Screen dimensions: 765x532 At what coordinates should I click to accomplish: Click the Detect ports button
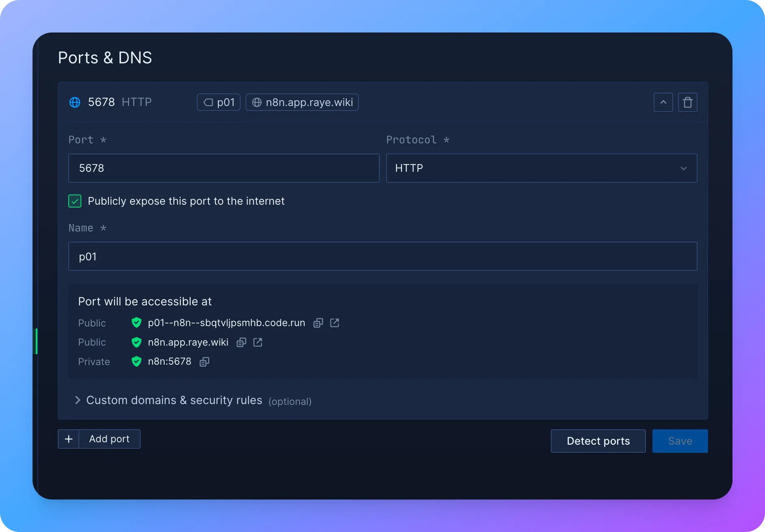pyautogui.click(x=598, y=441)
